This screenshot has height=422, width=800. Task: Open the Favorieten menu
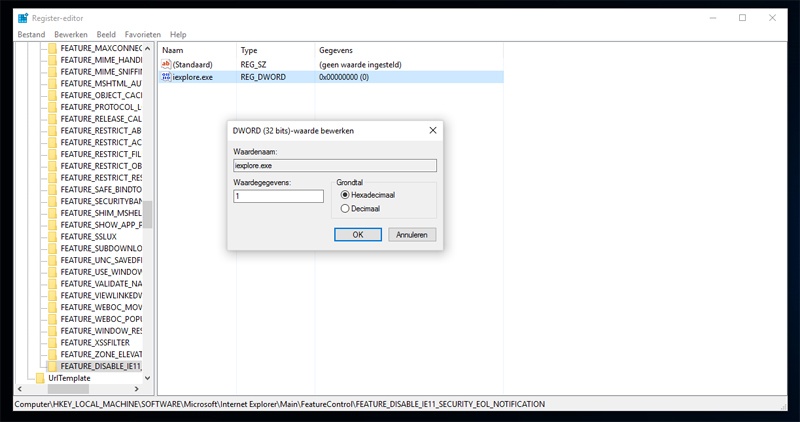click(143, 35)
